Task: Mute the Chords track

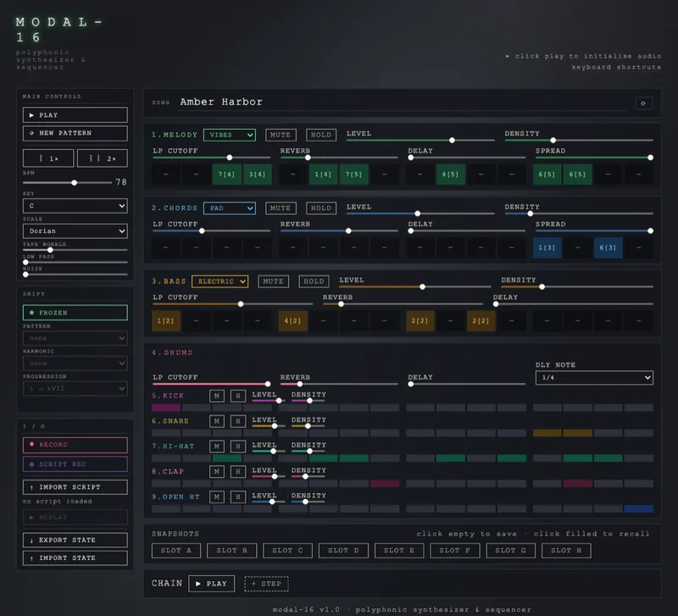Action: click(281, 208)
